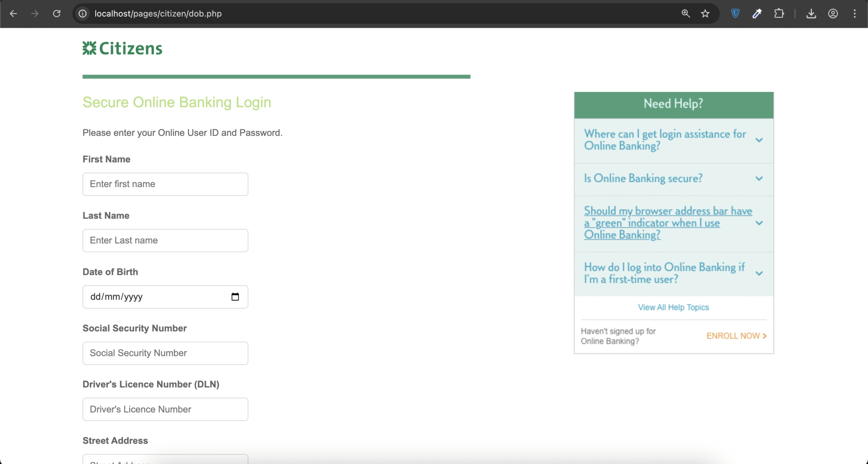This screenshot has height=464, width=868.
Task: Reload the page with the refresh icon
Action: [57, 14]
